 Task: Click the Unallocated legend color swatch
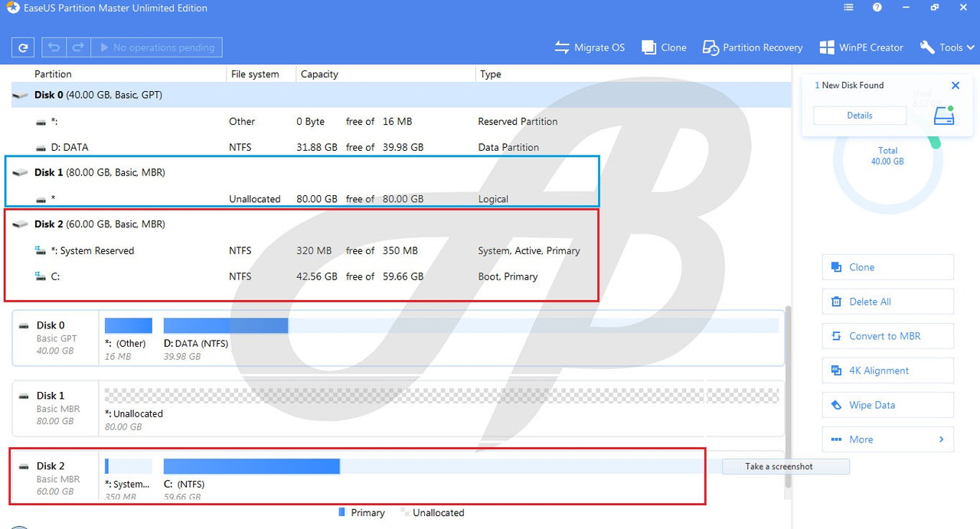click(x=405, y=512)
